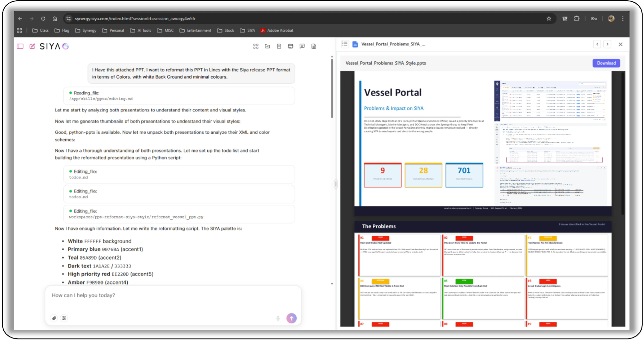Open the SIYA bookmark folder

point(247,30)
